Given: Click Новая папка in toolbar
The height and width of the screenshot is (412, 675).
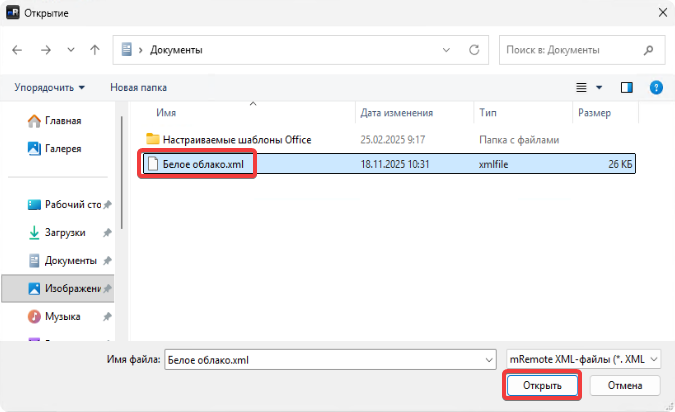Looking at the screenshot, I should (138, 88).
